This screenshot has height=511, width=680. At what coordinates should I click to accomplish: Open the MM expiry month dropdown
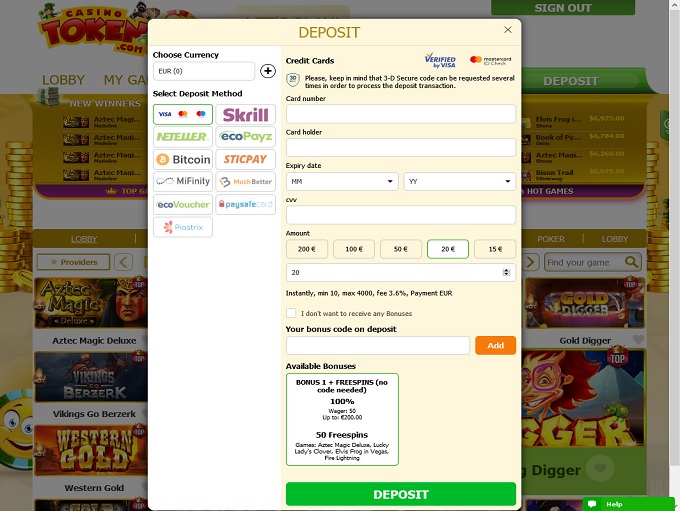(x=342, y=181)
